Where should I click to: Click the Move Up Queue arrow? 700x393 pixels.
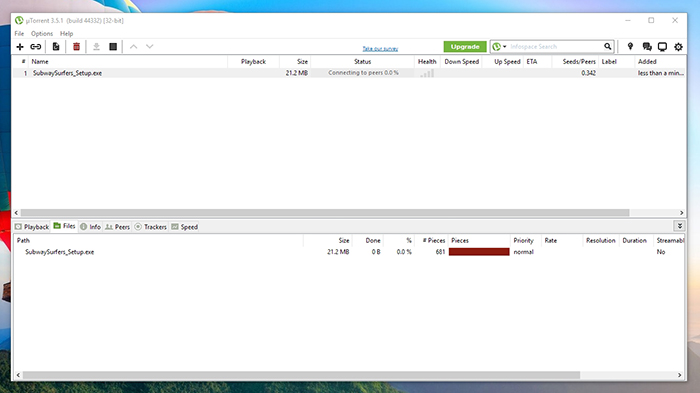(x=133, y=46)
